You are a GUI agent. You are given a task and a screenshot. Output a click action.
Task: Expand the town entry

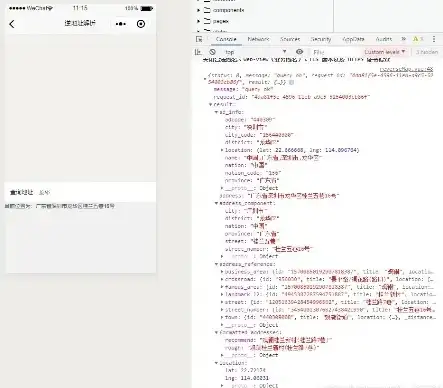[x=222, y=317]
